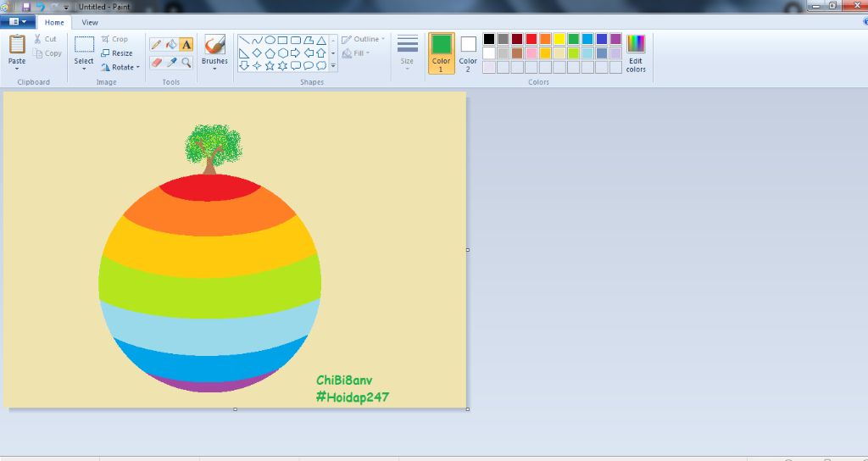Image resolution: width=868 pixels, height=461 pixels.
Task: Click the Resize button
Action: pos(117,53)
